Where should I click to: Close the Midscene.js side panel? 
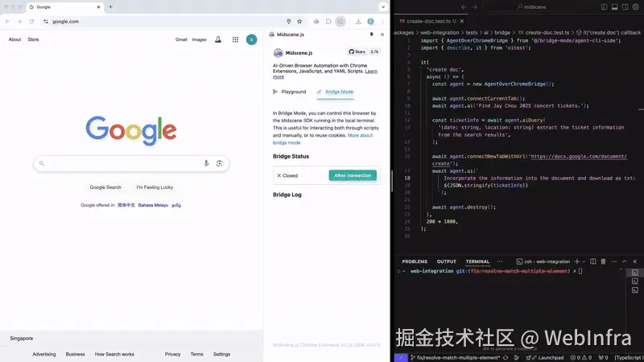[x=382, y=35]
